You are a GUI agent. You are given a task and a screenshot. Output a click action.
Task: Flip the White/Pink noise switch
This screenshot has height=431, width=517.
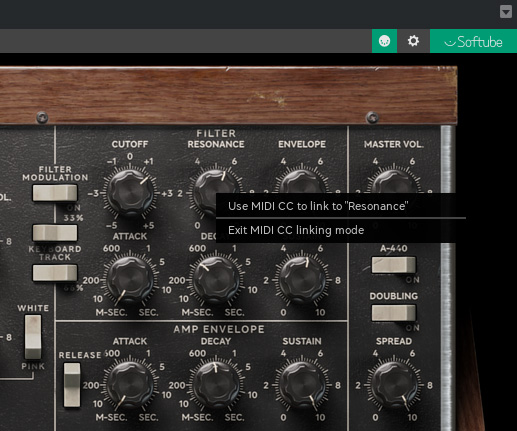pos(33,337)
